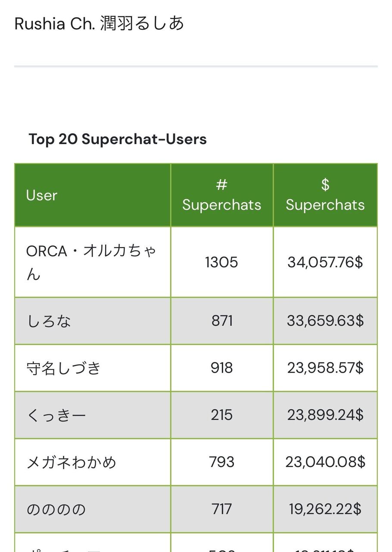
Task: Click the Rushia Ch. channel title
Action: click(99, 23)
